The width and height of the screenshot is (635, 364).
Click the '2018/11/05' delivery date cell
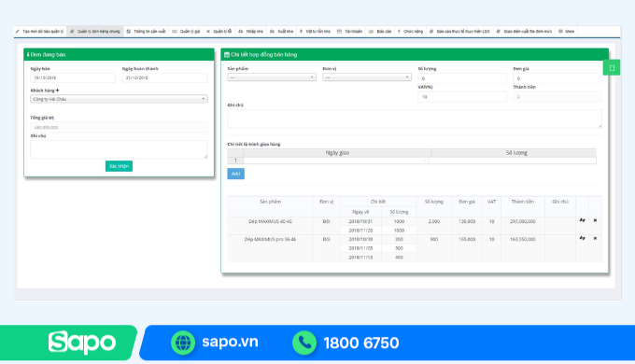click(x=360, y=248)
